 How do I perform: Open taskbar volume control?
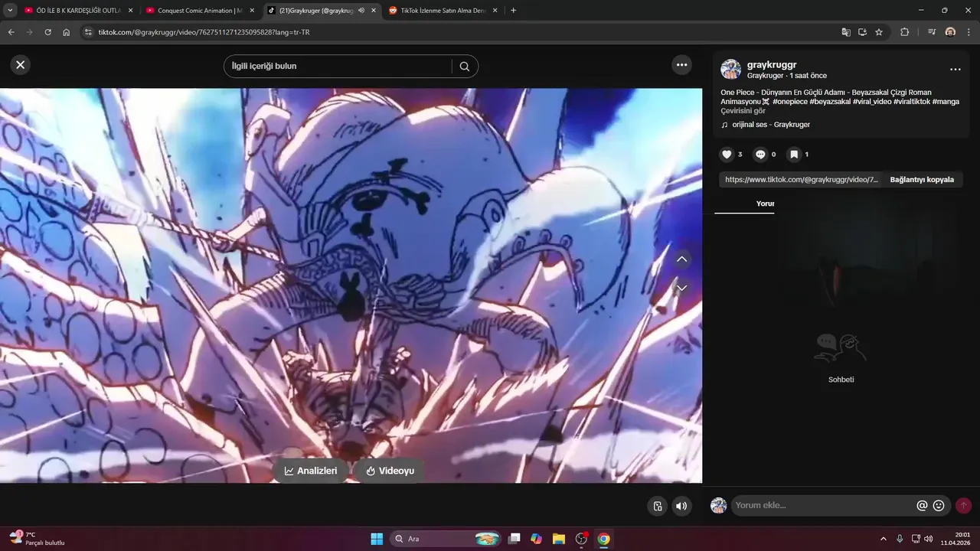929,539
